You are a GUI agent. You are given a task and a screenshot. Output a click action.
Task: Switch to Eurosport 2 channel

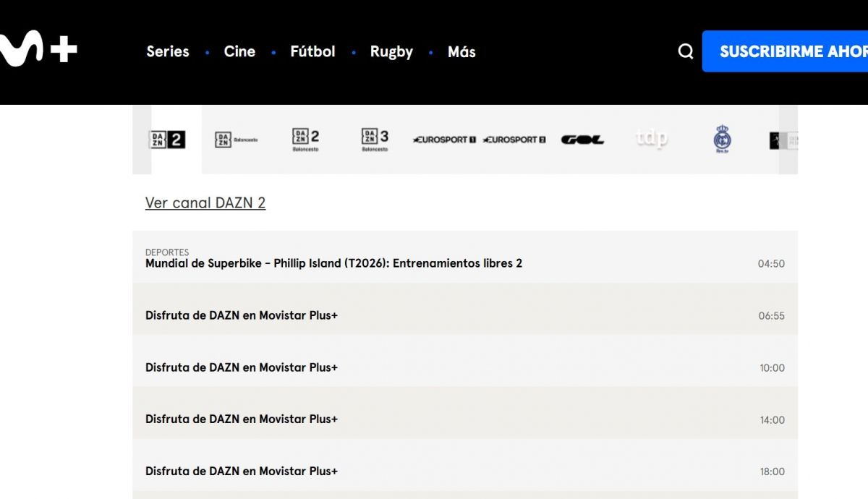coord(514,140)
